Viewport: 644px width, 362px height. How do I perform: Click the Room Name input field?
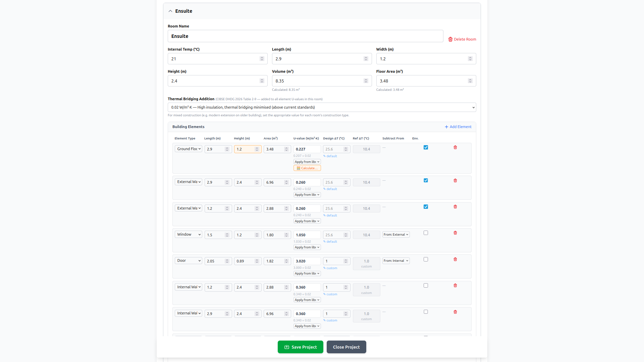click(305, 36)
